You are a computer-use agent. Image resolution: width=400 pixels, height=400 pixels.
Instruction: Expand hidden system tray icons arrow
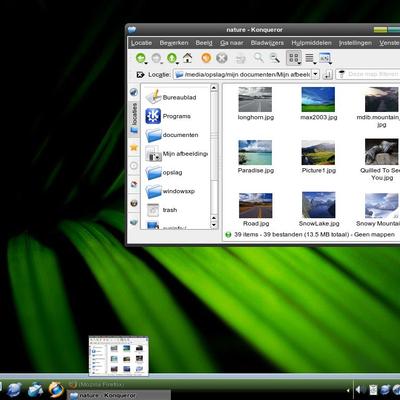(348, 390)
